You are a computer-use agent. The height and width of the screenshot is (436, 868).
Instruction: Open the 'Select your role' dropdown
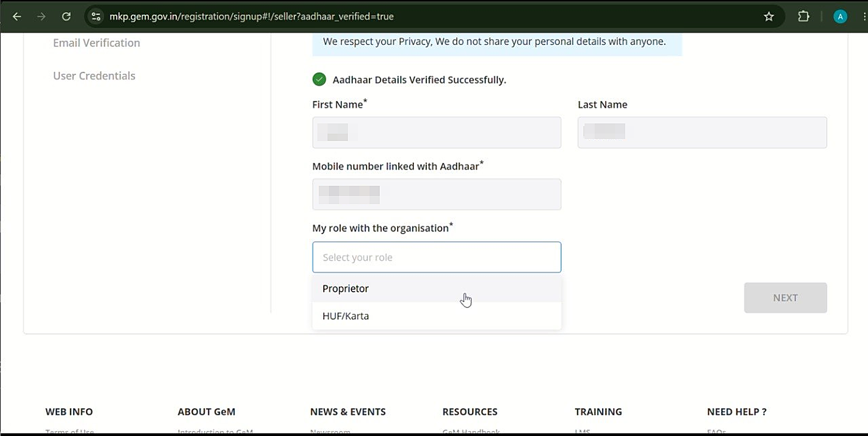coord(437,257)
